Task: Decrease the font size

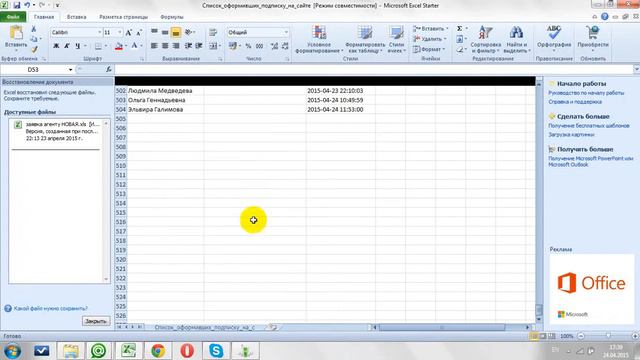Action: point(139,32)
